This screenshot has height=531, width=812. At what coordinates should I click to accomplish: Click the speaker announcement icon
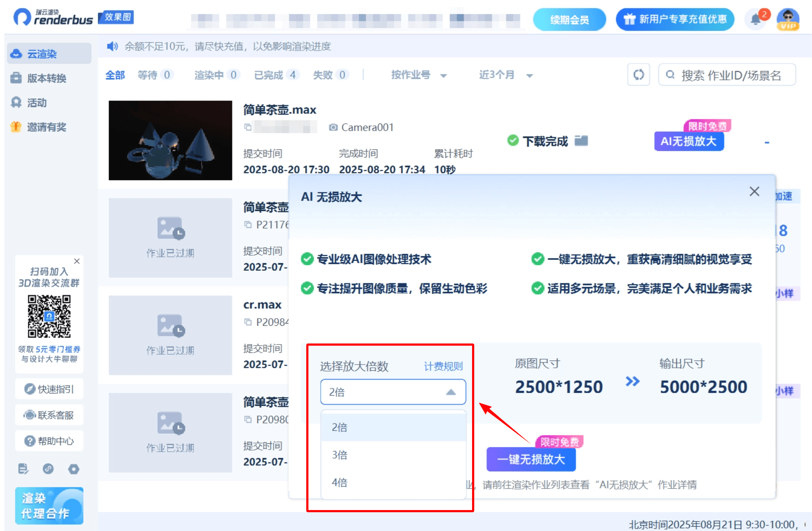112,46
